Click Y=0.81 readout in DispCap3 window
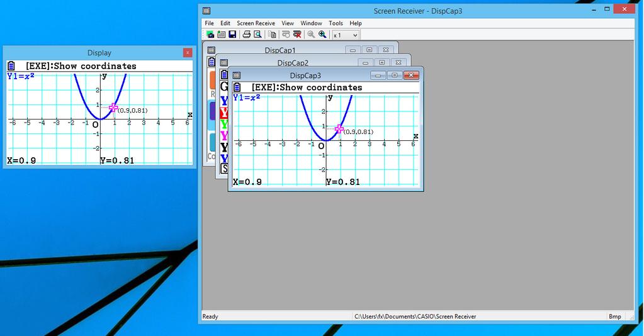The width and height of the screenshot is (644, 336). 343,182
